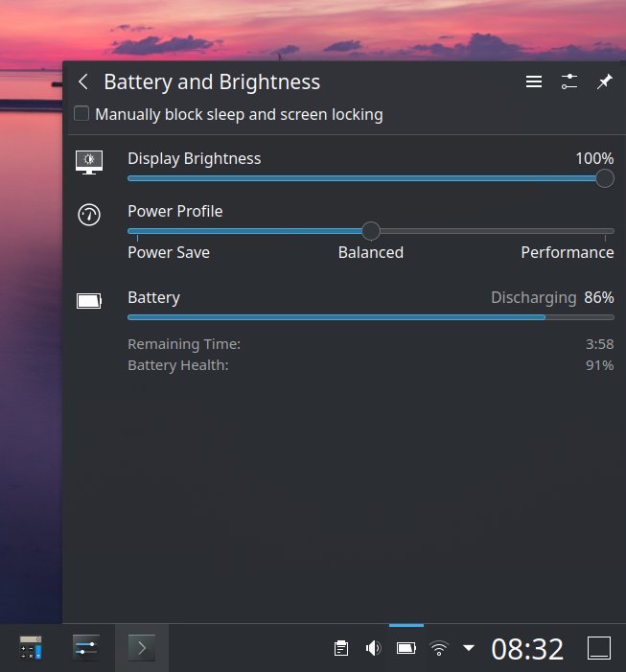Image resolution: width=626 pixels, height=672 pixels.
Task: Go back using the left arrow
Action: pos(83,81)
